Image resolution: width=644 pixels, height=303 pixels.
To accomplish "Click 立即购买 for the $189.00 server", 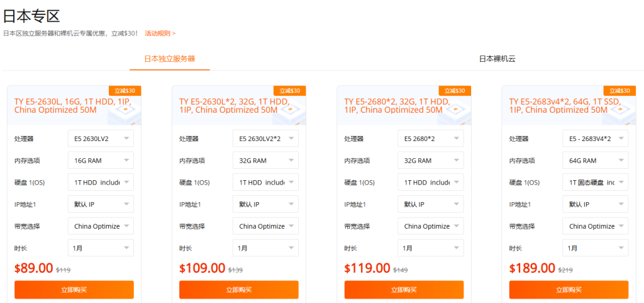I will (569, 290).
